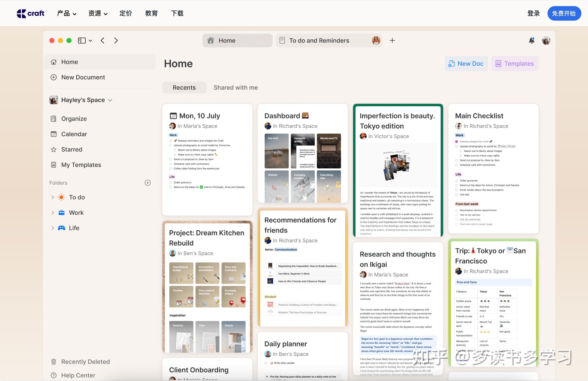588x381 pixels.
Task: Expand the Life folder
Action: pyautogui.click(x=52, y=228)
